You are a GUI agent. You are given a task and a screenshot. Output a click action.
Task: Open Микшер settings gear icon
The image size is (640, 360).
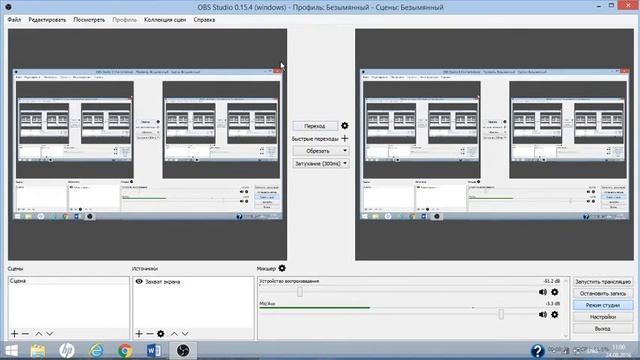point(282,268)
